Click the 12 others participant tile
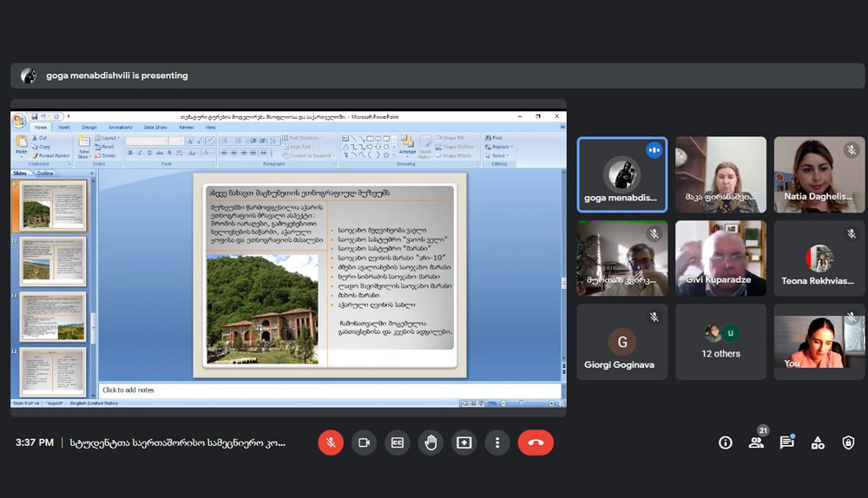This screenshot has height=498, width=868. point(721,341)
